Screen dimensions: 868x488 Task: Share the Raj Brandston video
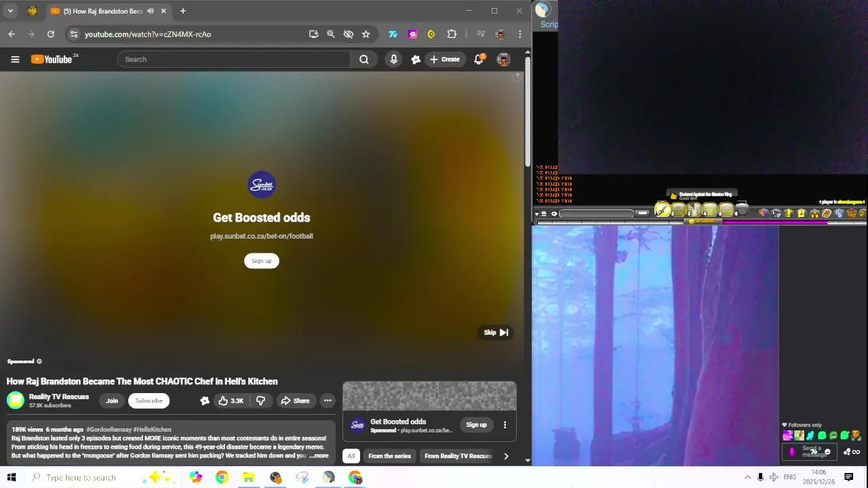(295, 401)
